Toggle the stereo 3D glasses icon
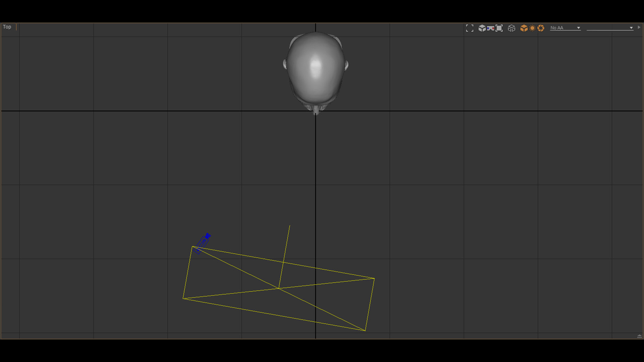This screenshot has height=362, width=644. (x=490, y=28)
